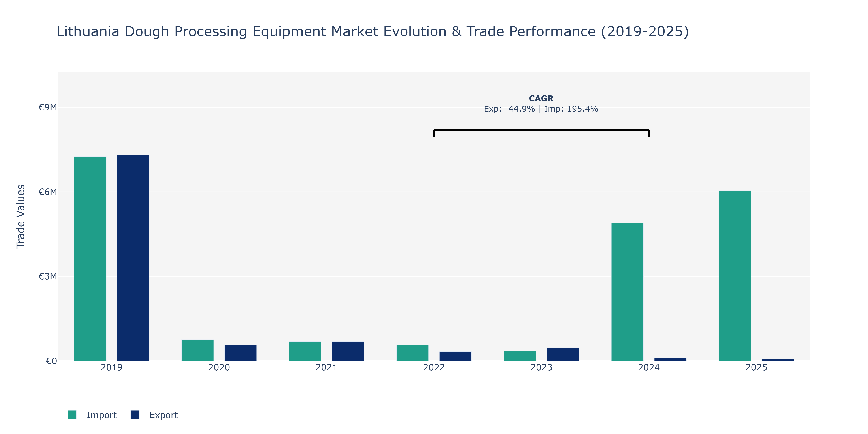Click the 2022 Import bar

tap(412, 353)
